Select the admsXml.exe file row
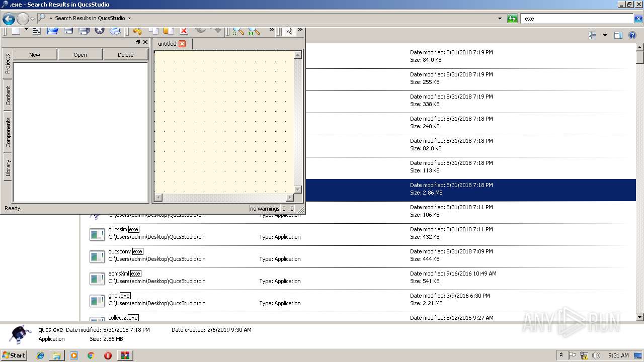This screenshot has height=362, width=644. [x=358, y=279]
